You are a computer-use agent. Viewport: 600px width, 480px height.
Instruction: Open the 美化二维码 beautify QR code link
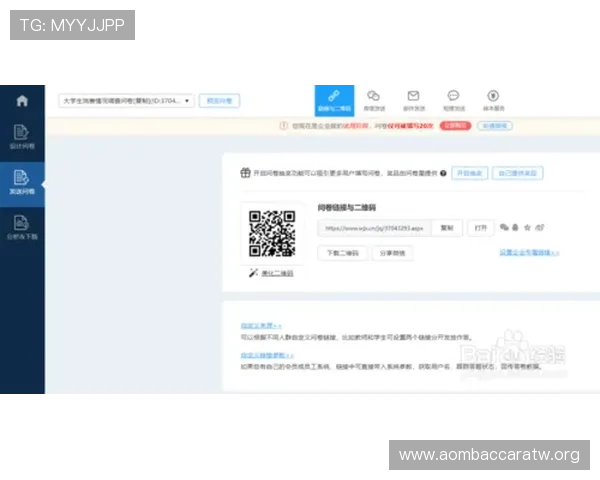click(x=277, y=273)
